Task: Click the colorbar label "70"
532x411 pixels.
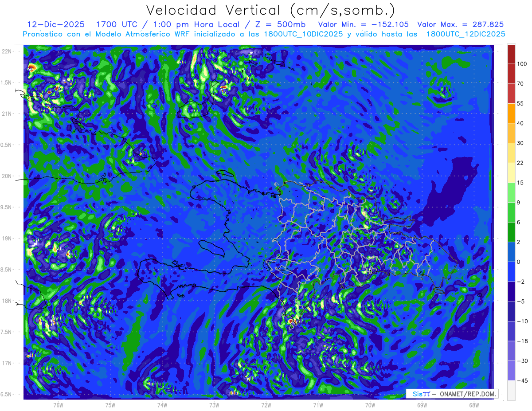Action: tap(520, 83)
